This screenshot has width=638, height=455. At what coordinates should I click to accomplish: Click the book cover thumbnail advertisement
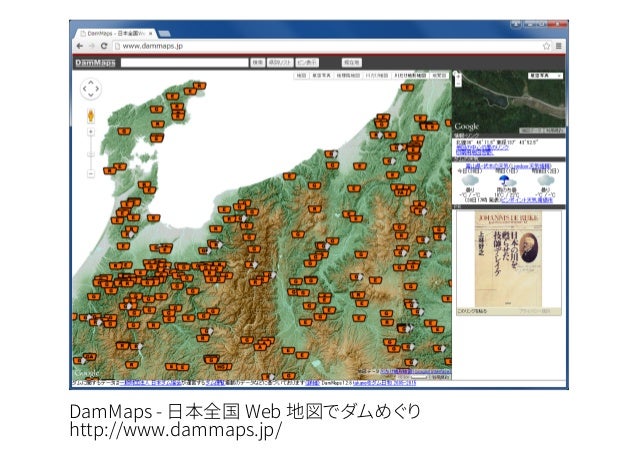(x=508, y=259)
